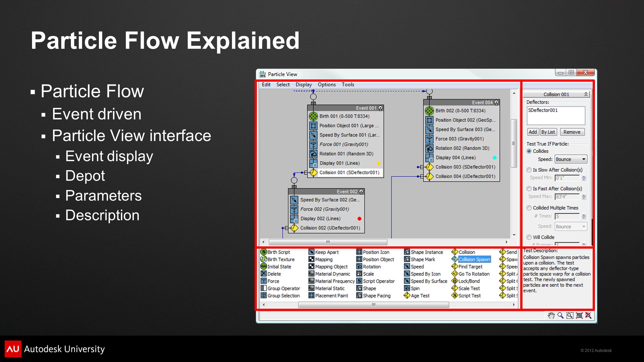Click Birth Script icon in the depot

click(263, 252)
